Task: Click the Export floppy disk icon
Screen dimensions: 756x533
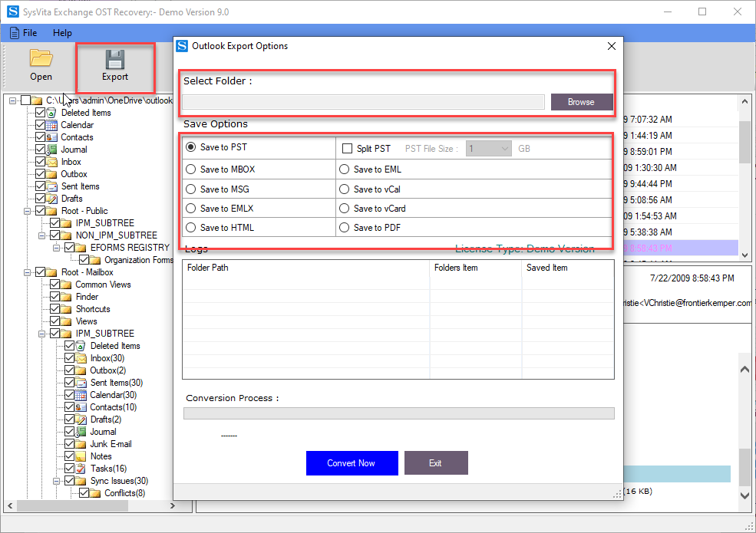Action: point(115,59)
